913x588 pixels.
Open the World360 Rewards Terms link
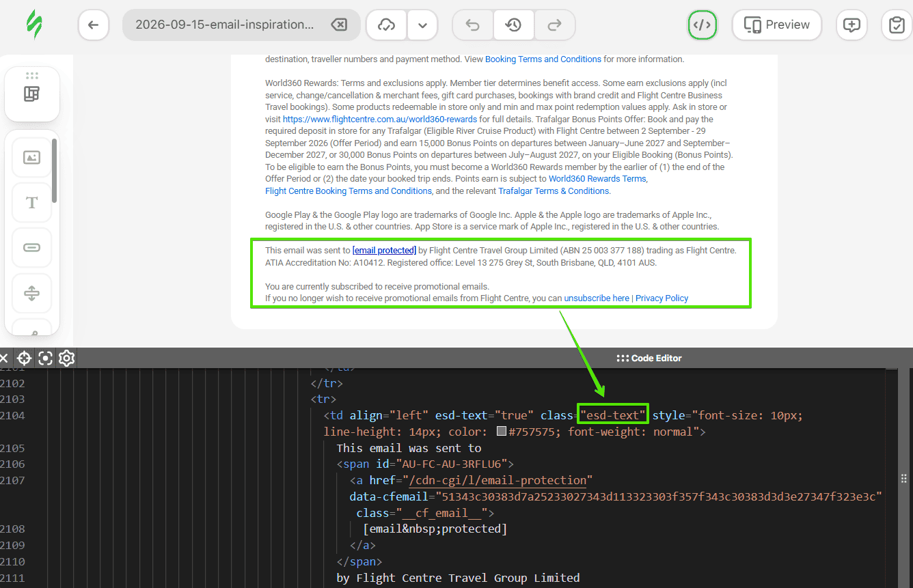(x=597, y=179)
